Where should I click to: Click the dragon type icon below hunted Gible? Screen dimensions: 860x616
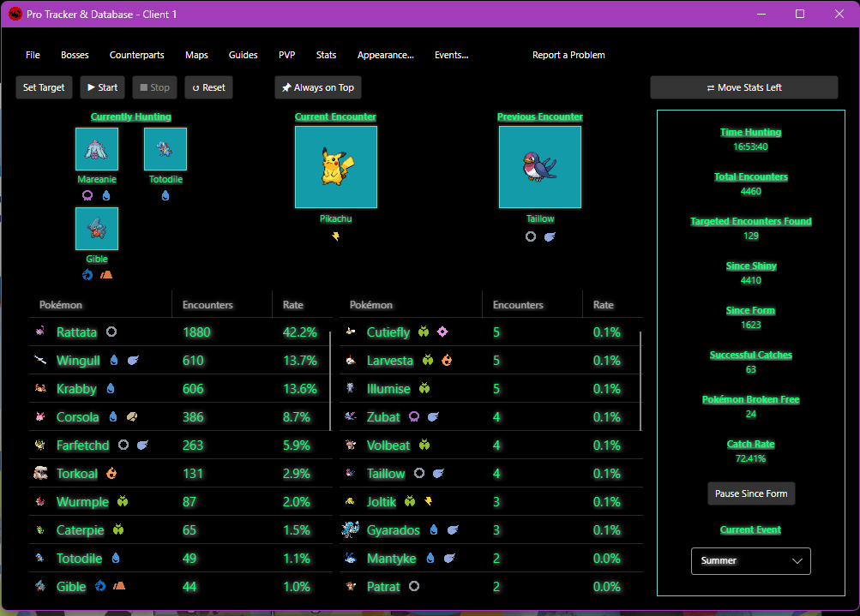click(87, 274)
